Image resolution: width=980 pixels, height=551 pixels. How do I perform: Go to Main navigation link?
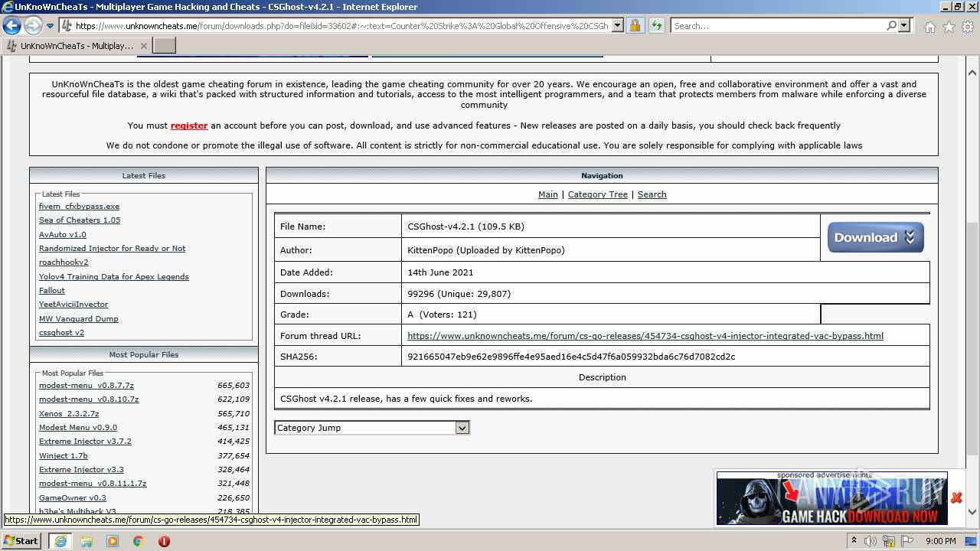pos(548,194)
